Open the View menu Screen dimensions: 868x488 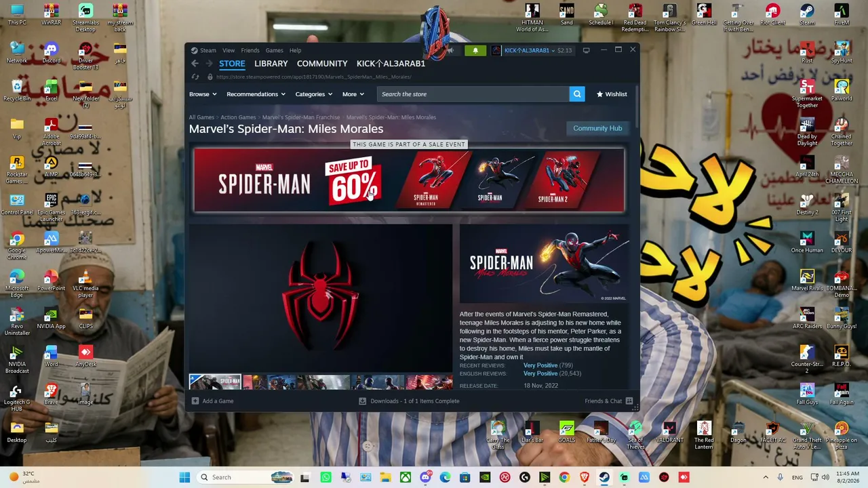pos(229,50)
